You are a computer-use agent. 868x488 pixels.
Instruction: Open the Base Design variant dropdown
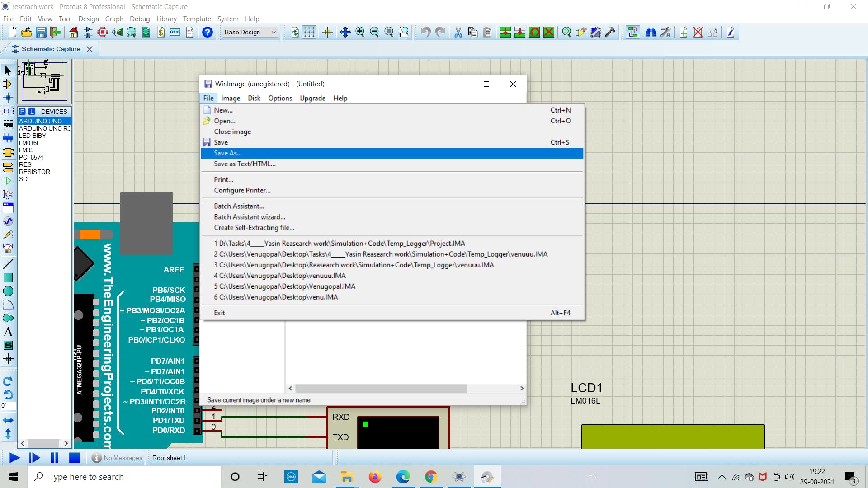pos(250,32)
